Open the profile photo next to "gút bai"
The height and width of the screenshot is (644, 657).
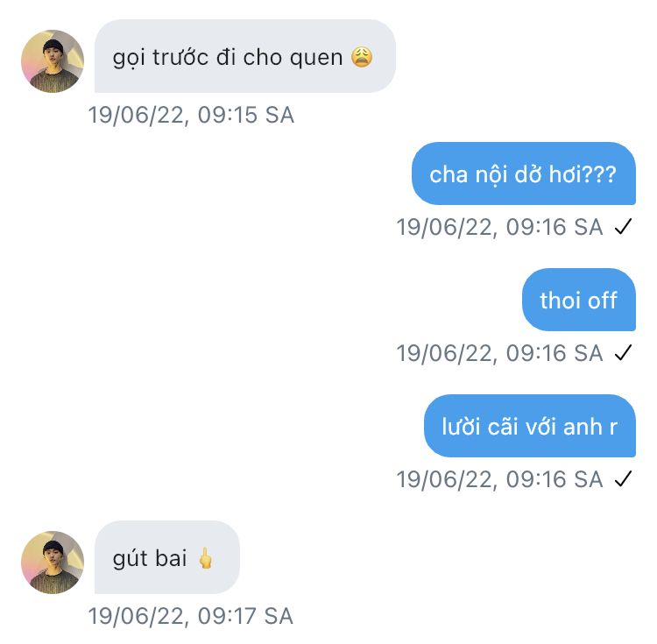[53, 563]
